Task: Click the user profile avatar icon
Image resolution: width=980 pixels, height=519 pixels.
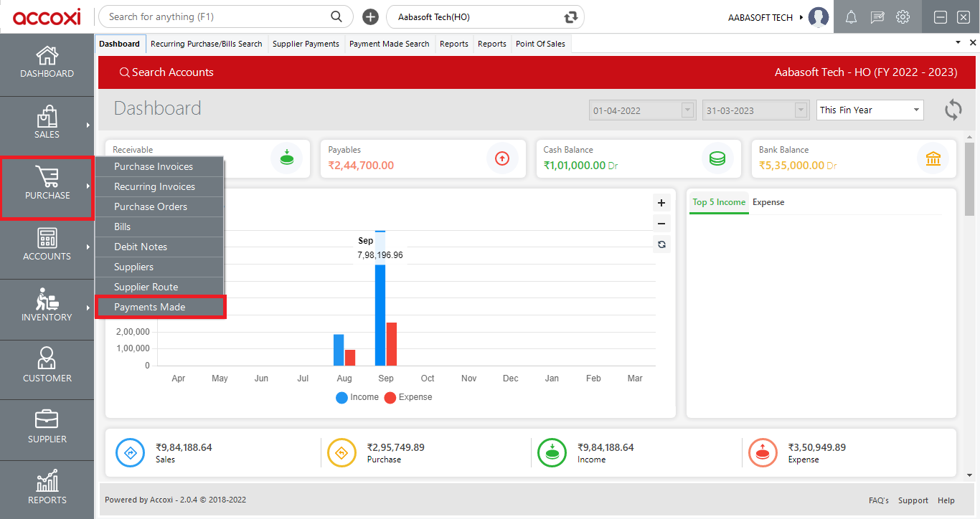Action: point(819,17)
